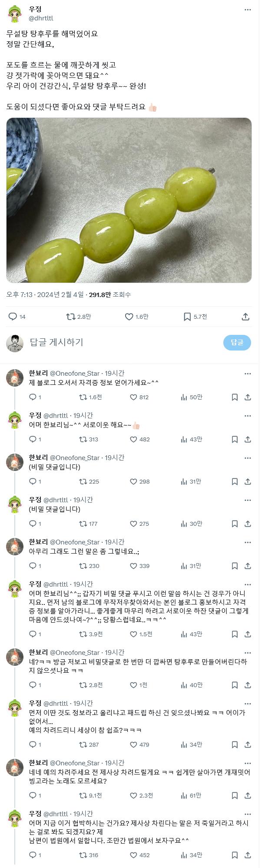Viewport: 265px width, 868px height.
Task: Click the blue 답글 button
Action: click(237, 343)
